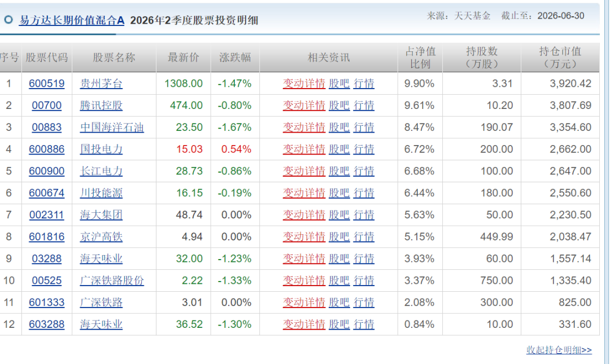The height and width of the screenshot is (364, 610).
Task: Select the holding value 331.60
Action: tap(575, 324)
